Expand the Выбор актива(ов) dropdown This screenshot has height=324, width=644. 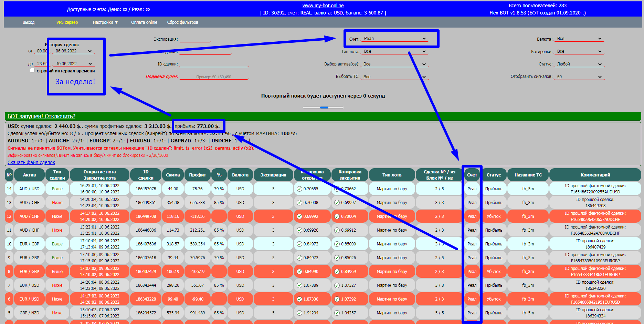click(395, 64)
